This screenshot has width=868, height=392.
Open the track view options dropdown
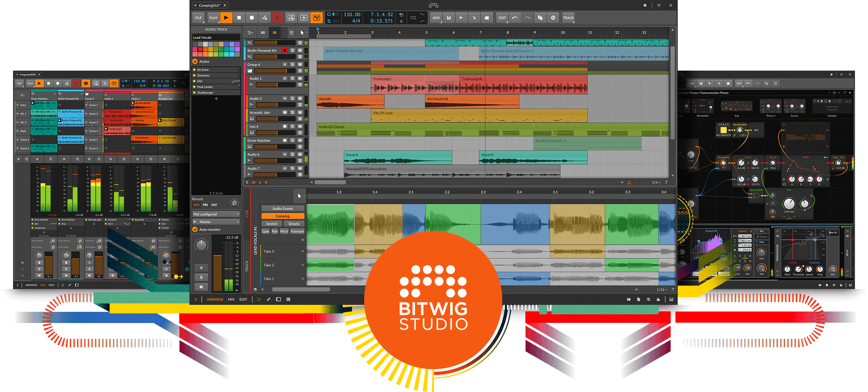(250, 33)
